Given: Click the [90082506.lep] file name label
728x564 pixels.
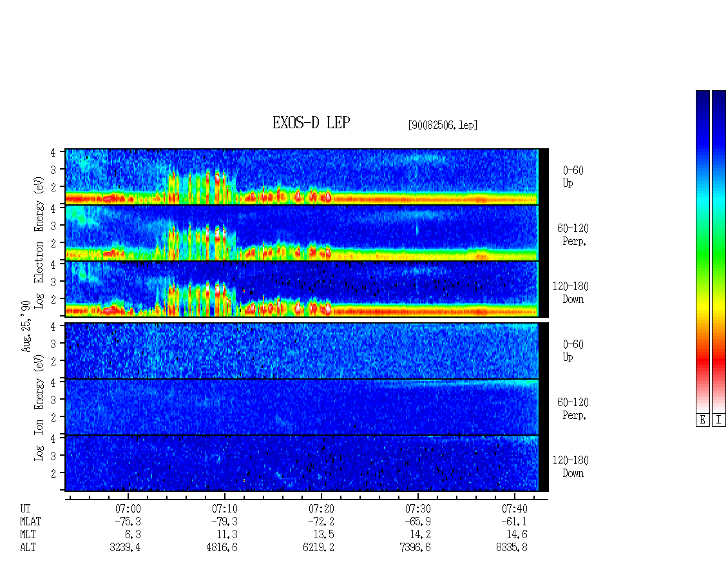Looking at the screenshot, I should pos(443,125).
